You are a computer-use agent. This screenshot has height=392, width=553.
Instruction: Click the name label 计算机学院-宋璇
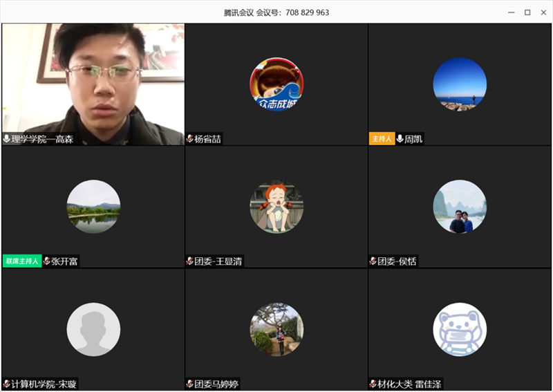(x=44, y=384)
